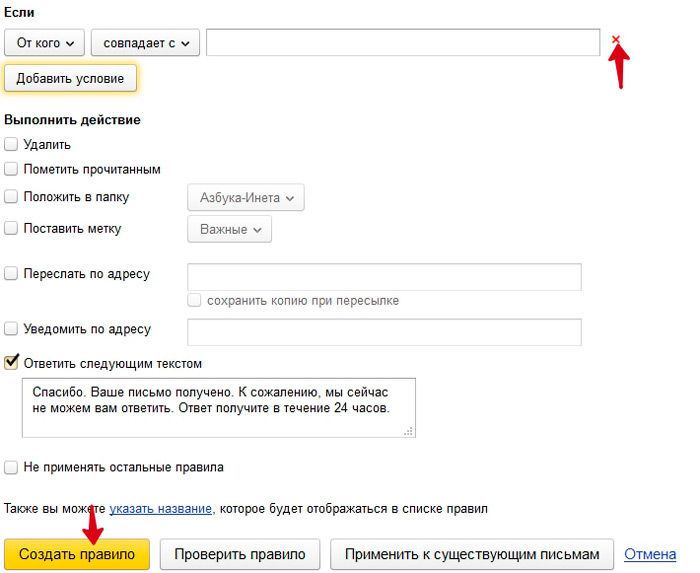This screenshot has height=573, width=700.
Task: Enable 'Не применять остальные правила' checkbox
Action: pyautogui.click(x=11, y=467)
